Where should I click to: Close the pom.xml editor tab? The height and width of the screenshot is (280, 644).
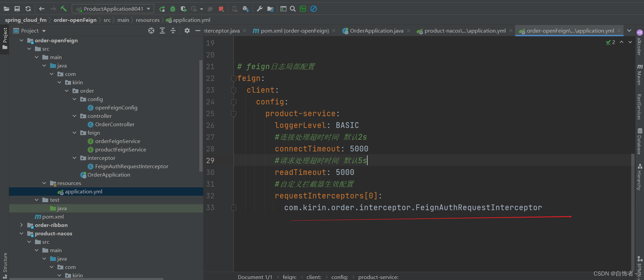(334, 31)
